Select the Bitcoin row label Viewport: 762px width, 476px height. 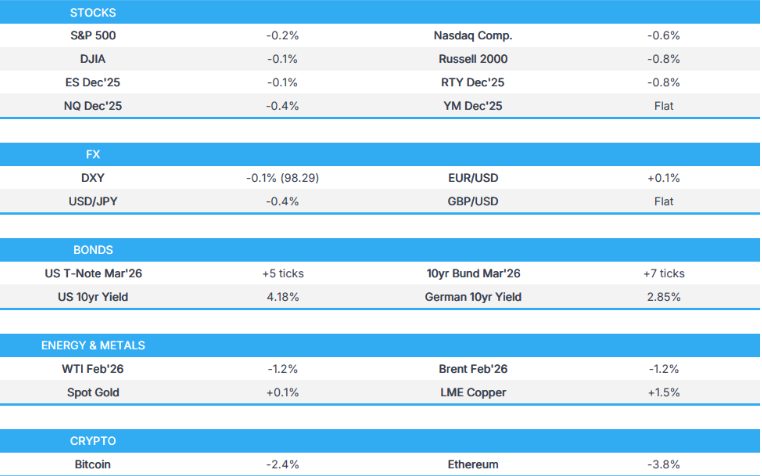click(93, 464)
